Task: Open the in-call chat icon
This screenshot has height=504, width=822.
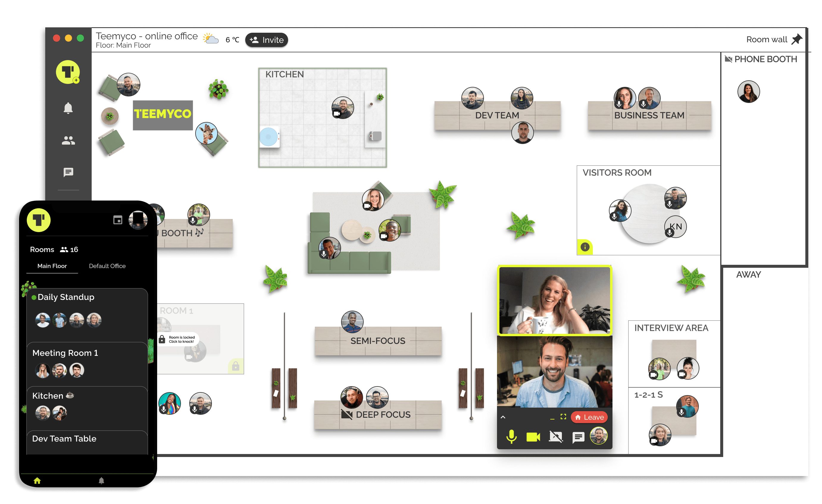Action: coord(578,437)
